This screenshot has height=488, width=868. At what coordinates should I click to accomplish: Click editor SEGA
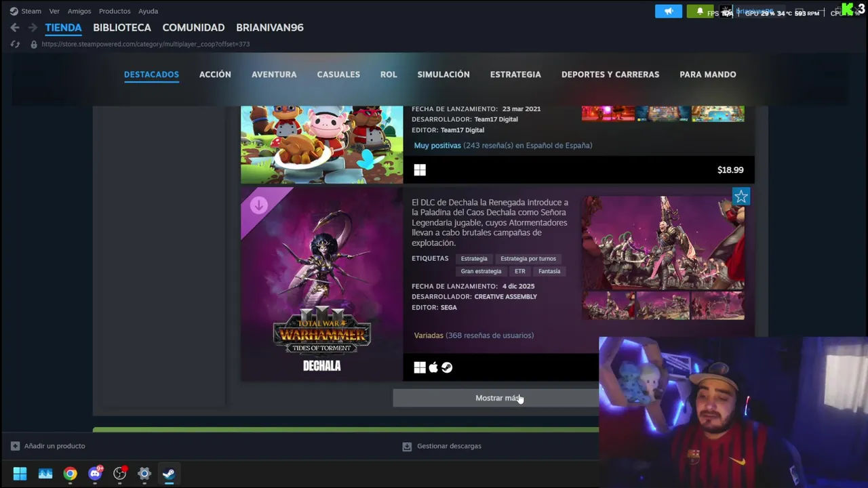point(448,308)
